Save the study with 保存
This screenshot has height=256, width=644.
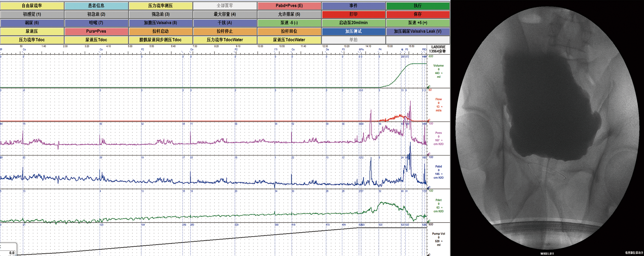point(418,14)
